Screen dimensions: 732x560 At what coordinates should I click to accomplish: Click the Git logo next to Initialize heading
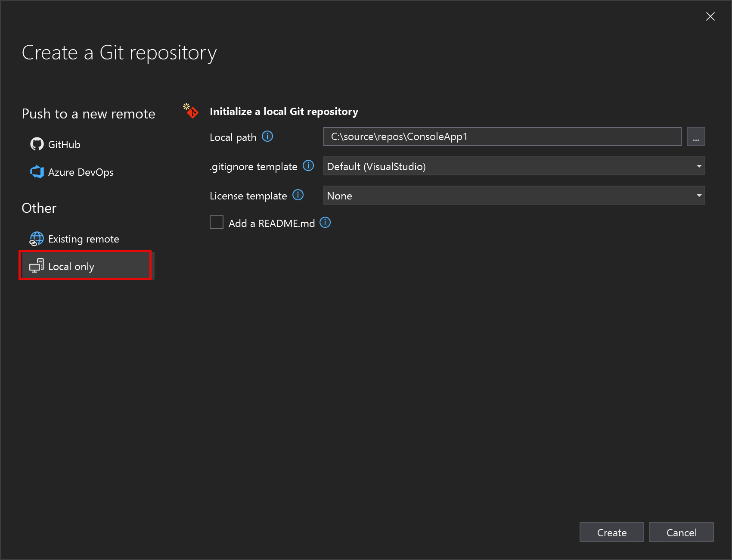click(191, 111)
